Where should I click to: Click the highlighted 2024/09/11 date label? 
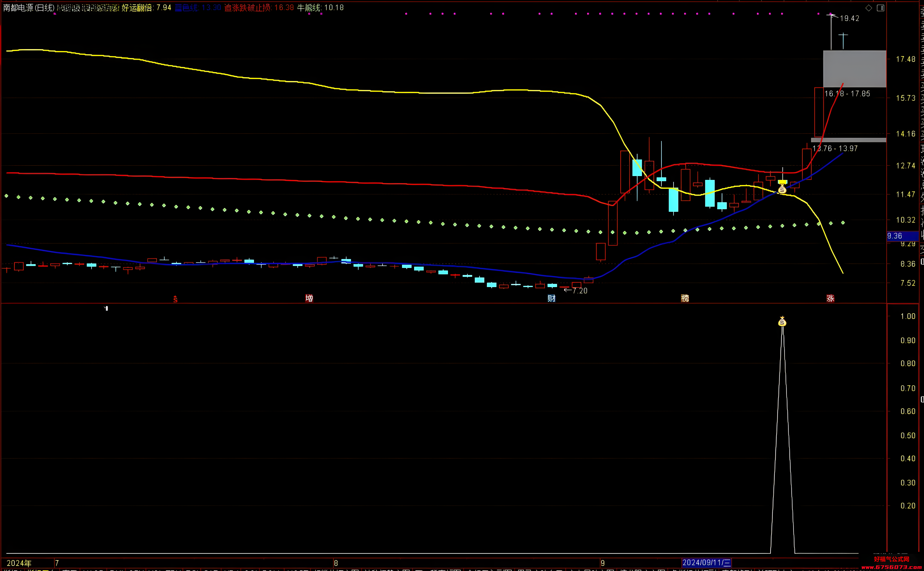coord(706,563)
